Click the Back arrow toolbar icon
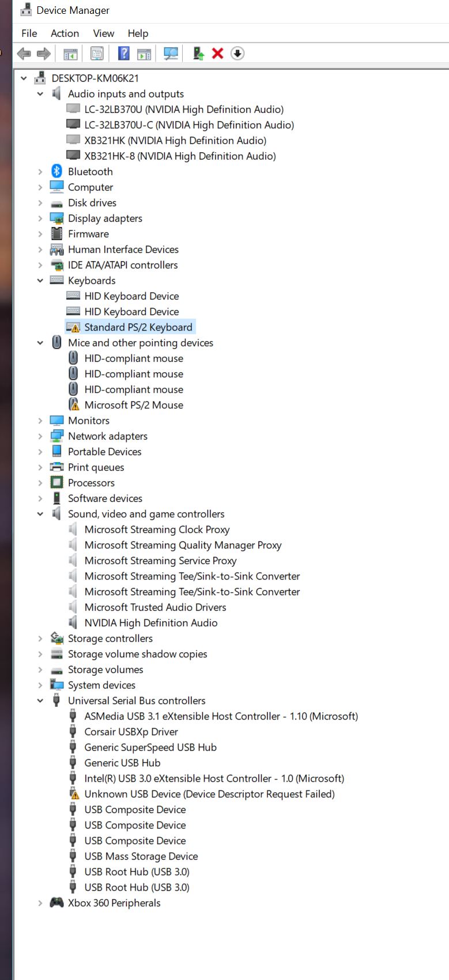Image resolution: width=449 pixels, height=980 pixels. [x=24, y=54]
